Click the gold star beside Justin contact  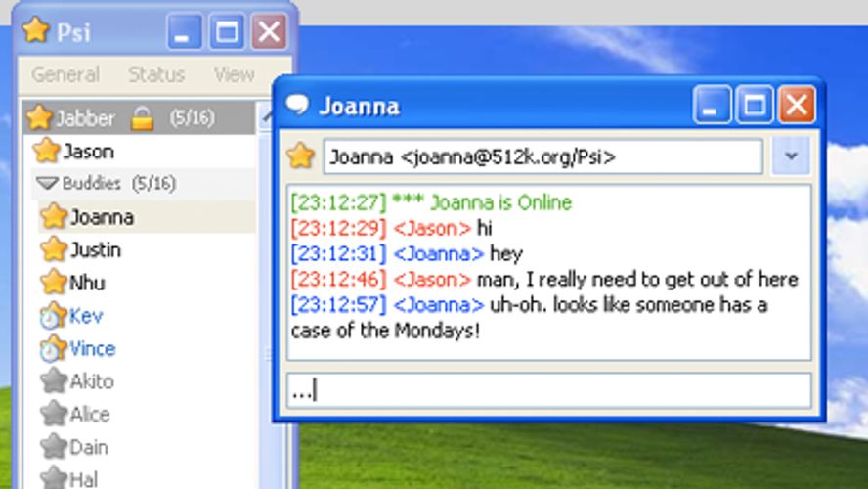pyautogui.click(x=54, y=250)
